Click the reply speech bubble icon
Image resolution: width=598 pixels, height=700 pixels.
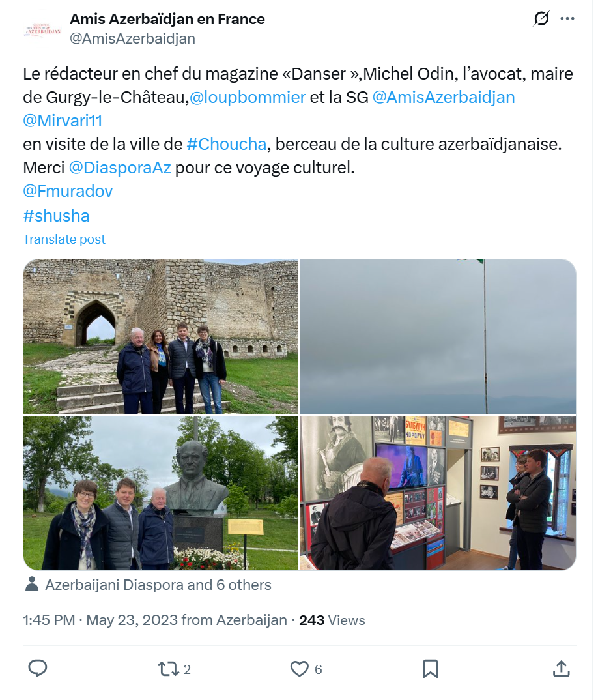38,668
